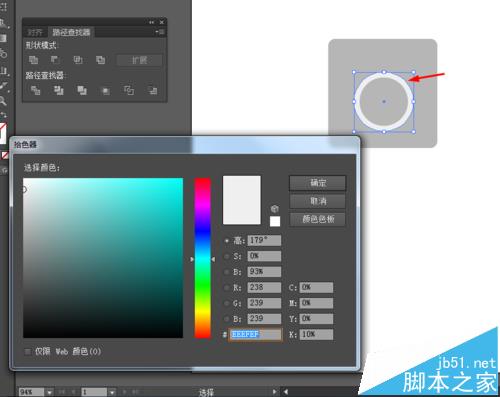
Task: Apply the Crop pathfinder icon
Action: pos(105,90)
